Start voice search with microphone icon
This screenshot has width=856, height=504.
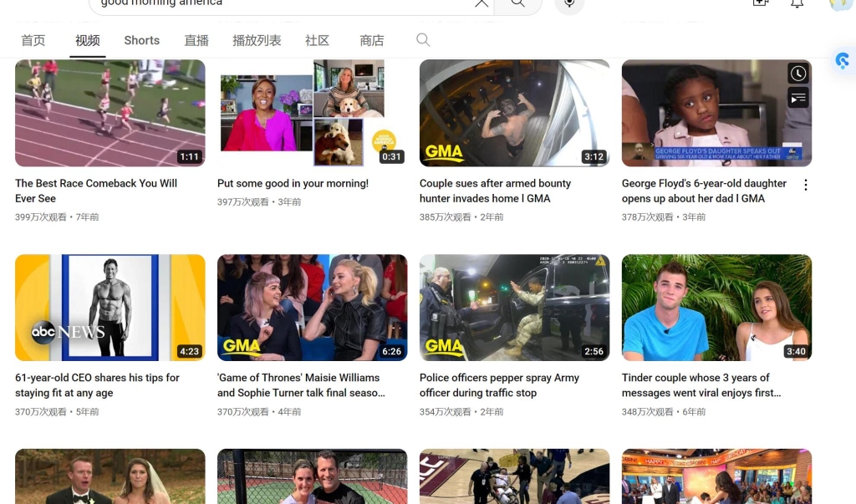(x=569, y=4)
